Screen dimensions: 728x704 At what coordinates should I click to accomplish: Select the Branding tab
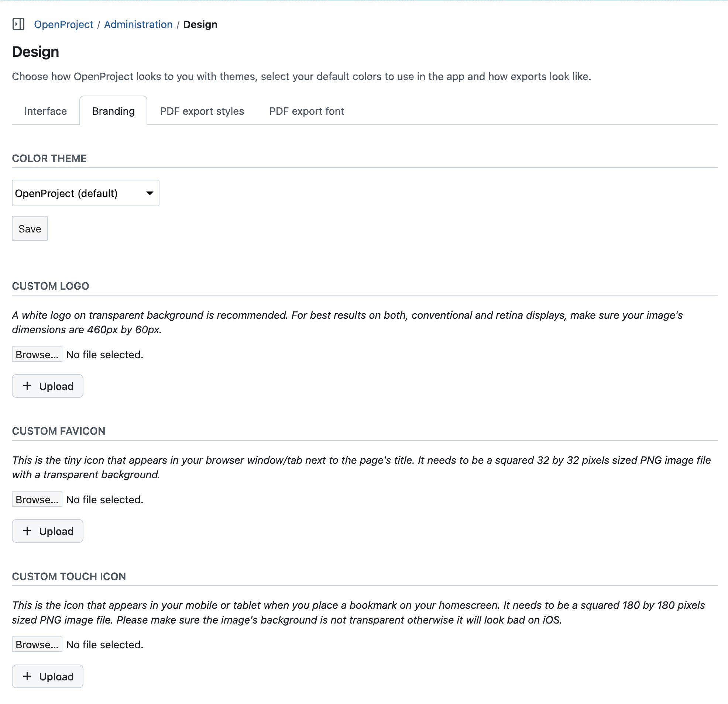[x=113, y=111]
